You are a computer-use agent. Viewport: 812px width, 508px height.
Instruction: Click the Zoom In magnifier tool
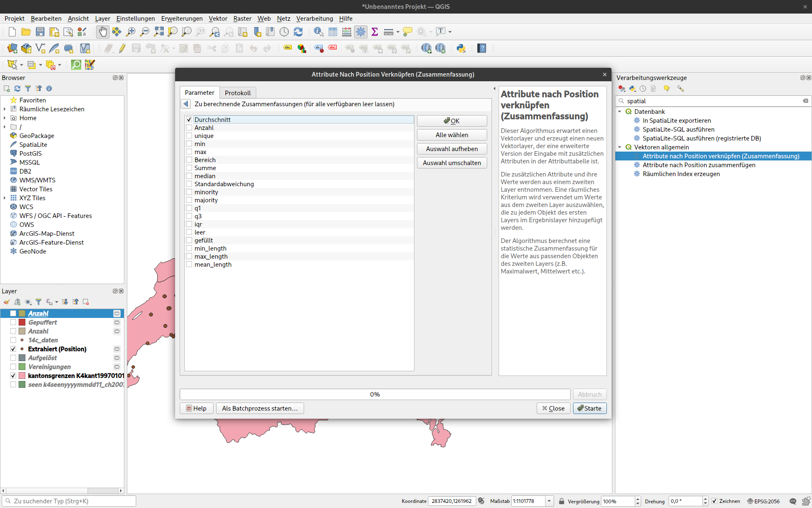[x=131, y=32]
